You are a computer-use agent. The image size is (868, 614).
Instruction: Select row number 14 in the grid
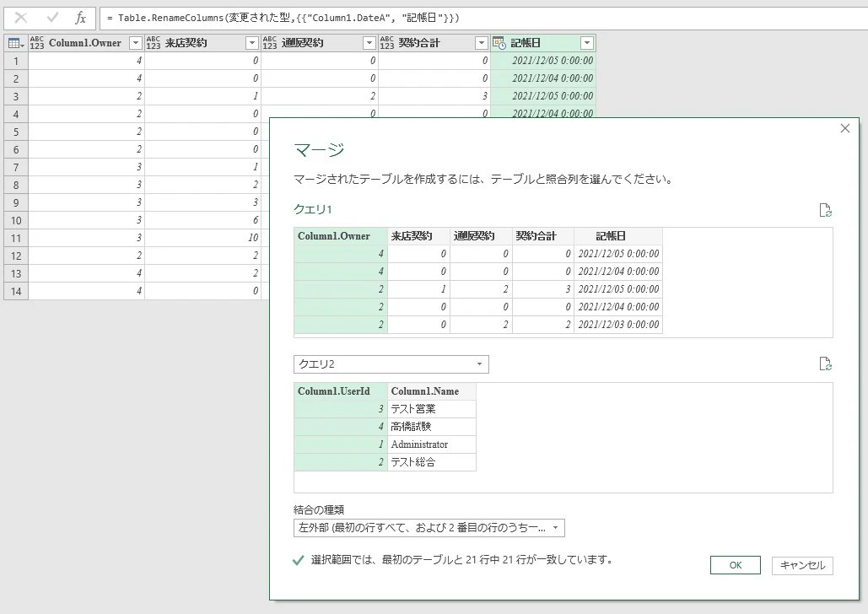pyautogui.click(x=16, y=291)
